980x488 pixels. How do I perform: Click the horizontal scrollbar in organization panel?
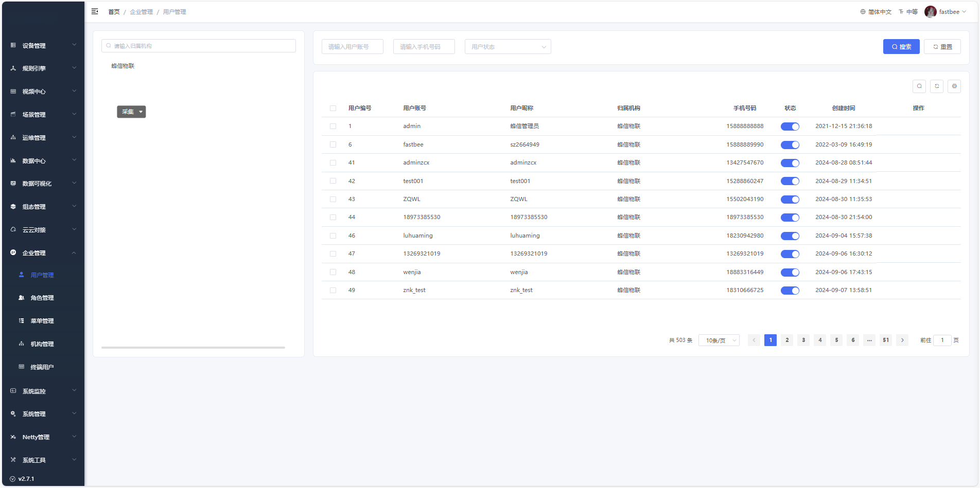point(193,348)
